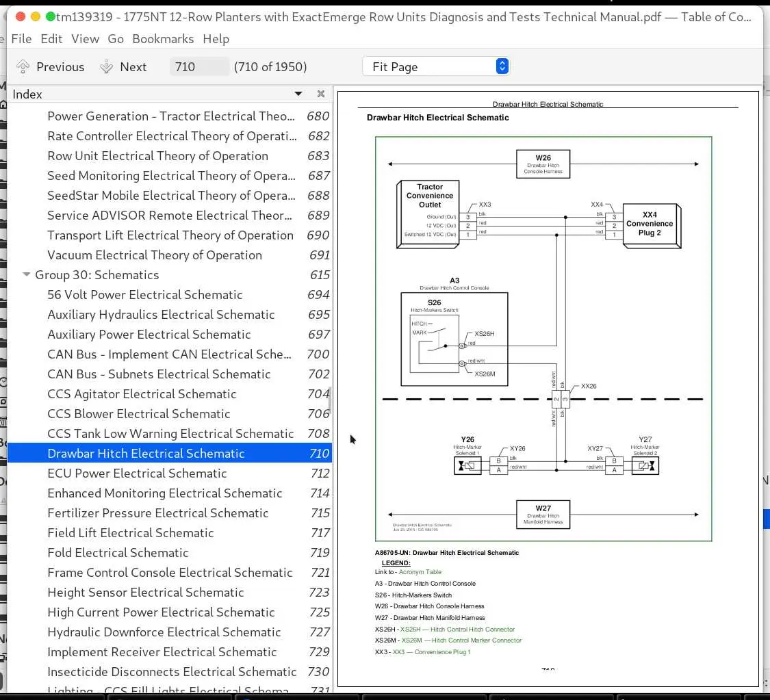Select Transport Lift Electrical Theory of Operation
770x700 pixels.
pos(170,235)
